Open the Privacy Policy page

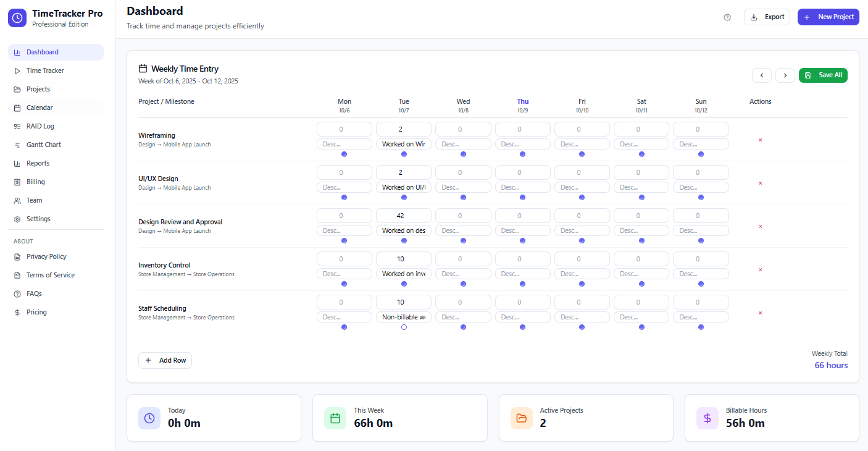pos(45,256)
